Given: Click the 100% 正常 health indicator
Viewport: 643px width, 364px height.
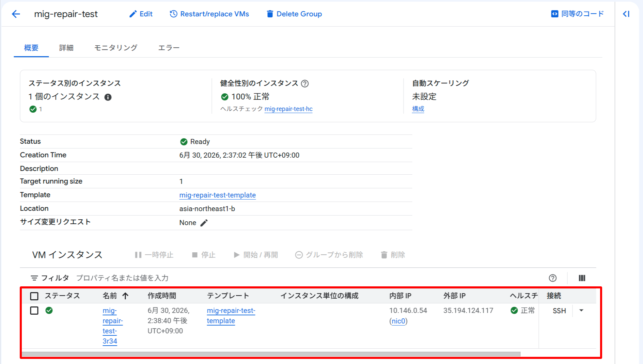Looking at the screenshot, I should (245, 97).
